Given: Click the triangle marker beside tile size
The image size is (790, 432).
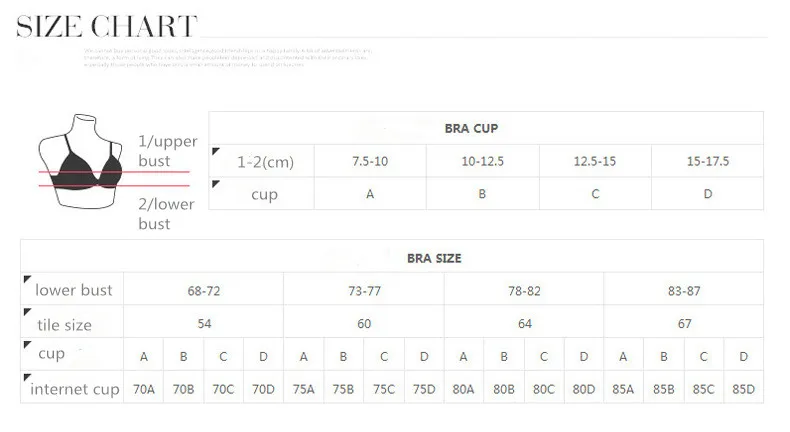Looking at the screenshot, I should pyautogui.click(x=28, y=312).
